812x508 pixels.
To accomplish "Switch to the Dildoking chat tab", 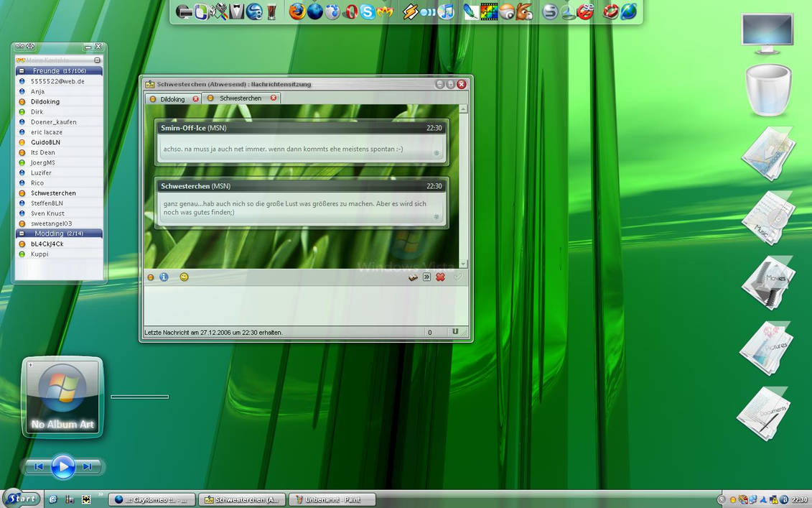I will point(172,98).
